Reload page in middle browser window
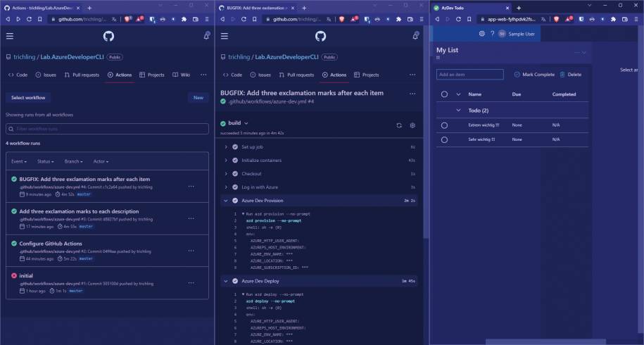The height and width of the screenshot is (345, 644). pos(244,19)
